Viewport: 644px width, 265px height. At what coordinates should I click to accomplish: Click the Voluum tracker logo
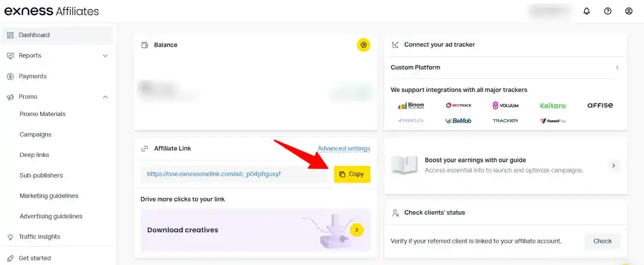506,105
